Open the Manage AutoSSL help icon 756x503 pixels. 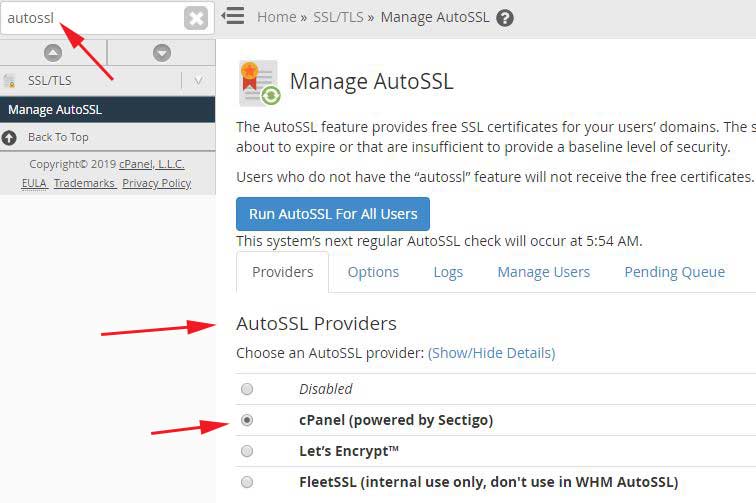click(505, 18)
